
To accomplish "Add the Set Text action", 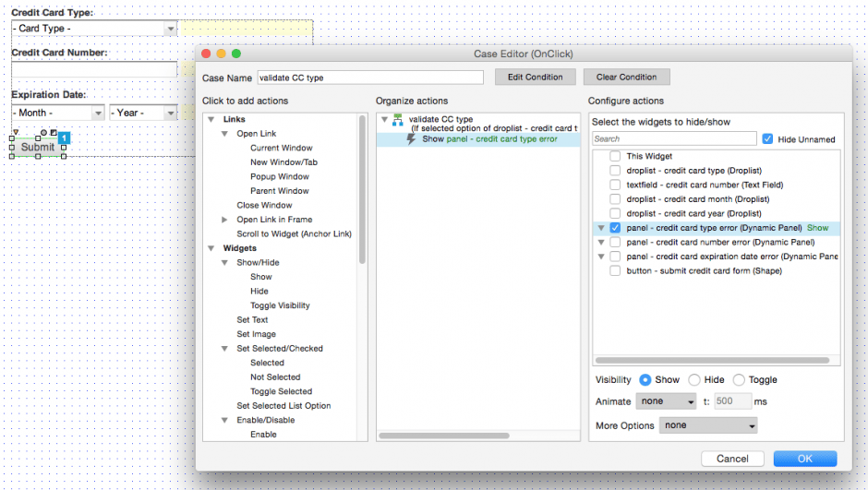I will coord(252,320).
